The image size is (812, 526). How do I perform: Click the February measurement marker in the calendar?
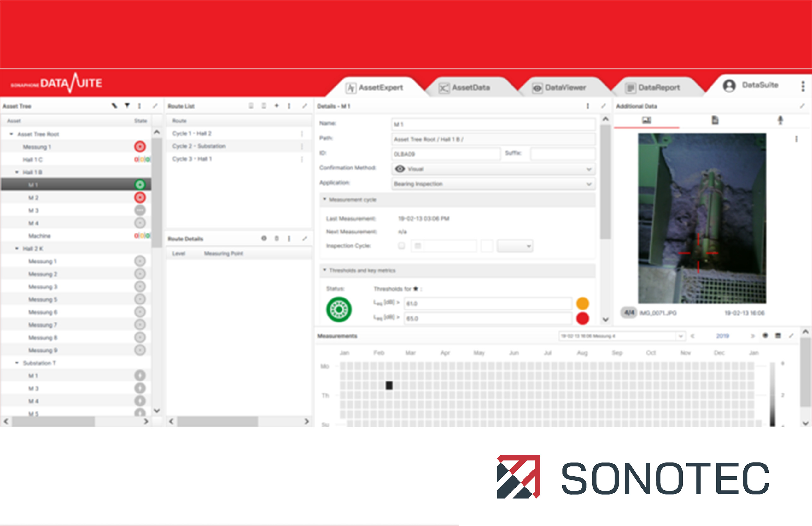[x=389, y=385]
